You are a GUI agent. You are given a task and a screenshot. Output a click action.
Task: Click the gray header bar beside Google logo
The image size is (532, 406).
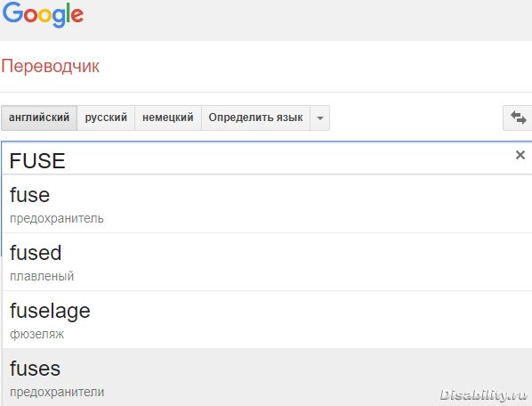(x=305, y=20)
